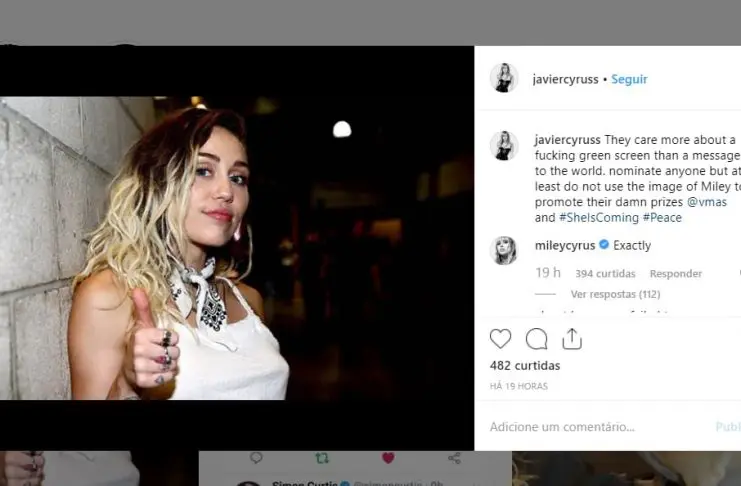This screenshot has height=486, width=741.
Task: Click the main post photo
Action: (x=237, y=248)
